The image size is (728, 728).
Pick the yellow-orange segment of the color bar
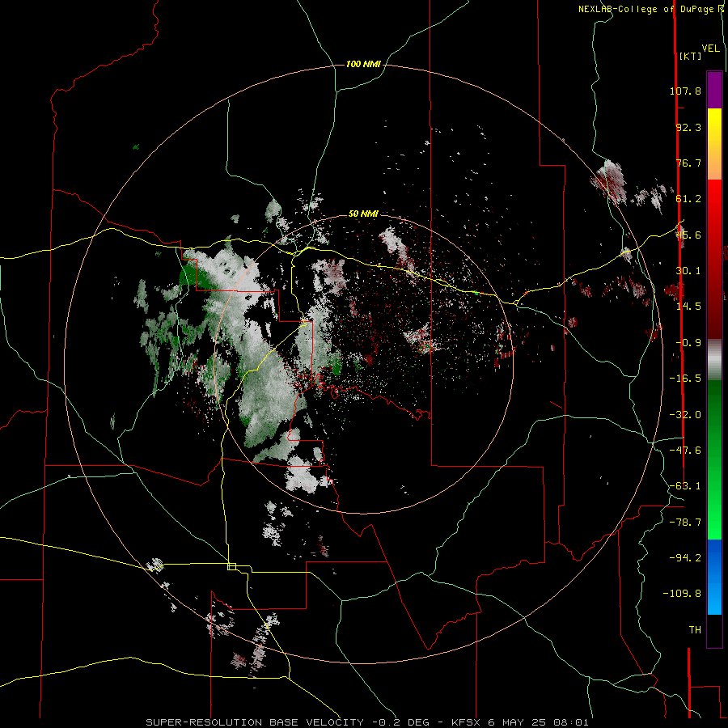point(714,144)
